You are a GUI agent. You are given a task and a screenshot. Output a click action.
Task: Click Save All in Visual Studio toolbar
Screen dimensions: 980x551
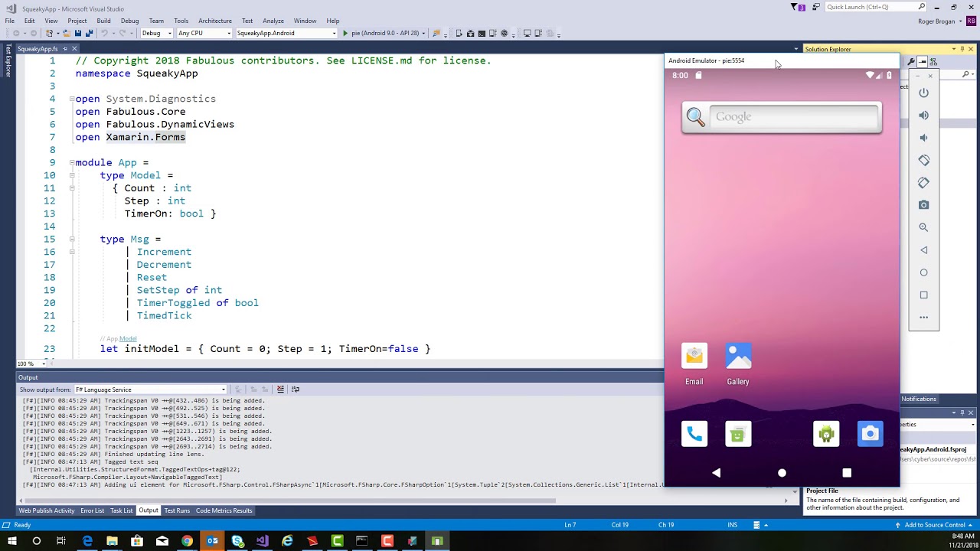89,33
